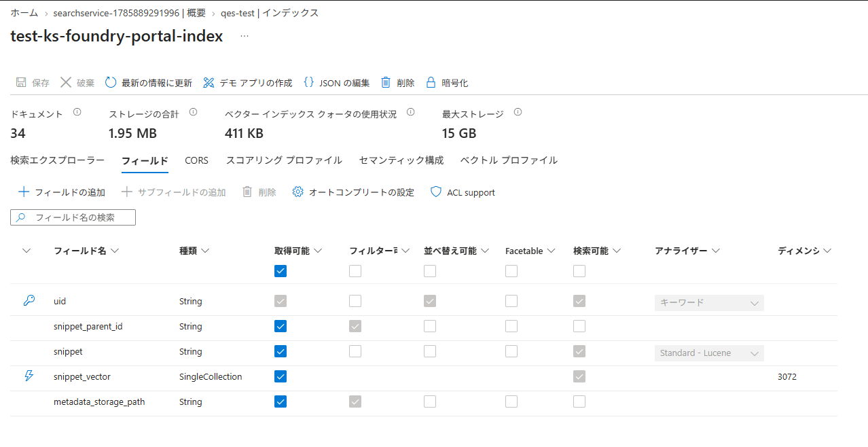Click the Facetable column header chevron

click(x=551, y=251)
